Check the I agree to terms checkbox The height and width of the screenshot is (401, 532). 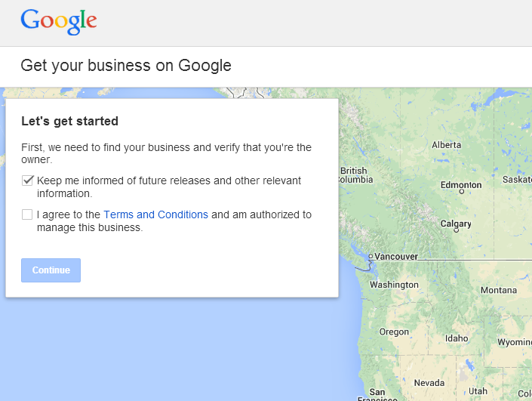click(x=27, y=214)
